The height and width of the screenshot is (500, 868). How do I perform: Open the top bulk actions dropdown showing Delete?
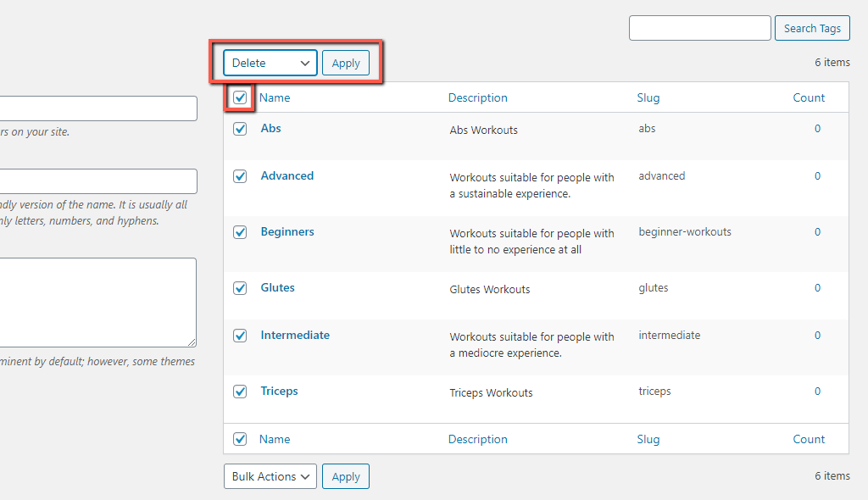point(270,63)
